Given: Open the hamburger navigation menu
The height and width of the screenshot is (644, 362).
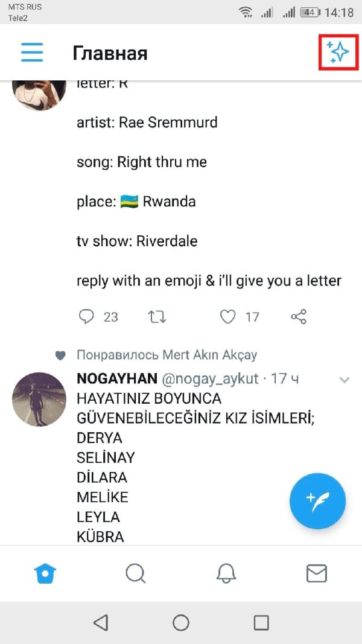Looking at the screenshot, I should [32, 53].
